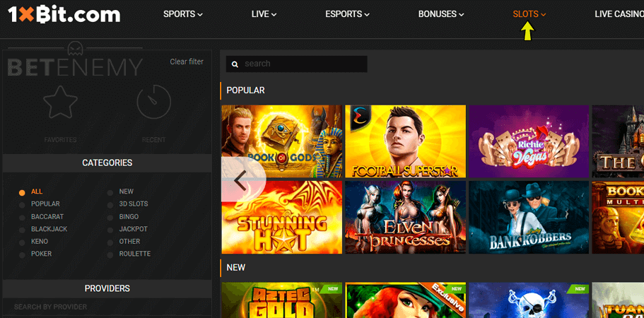
Task: Select the ROULETTE category
Action: point(135,254)
